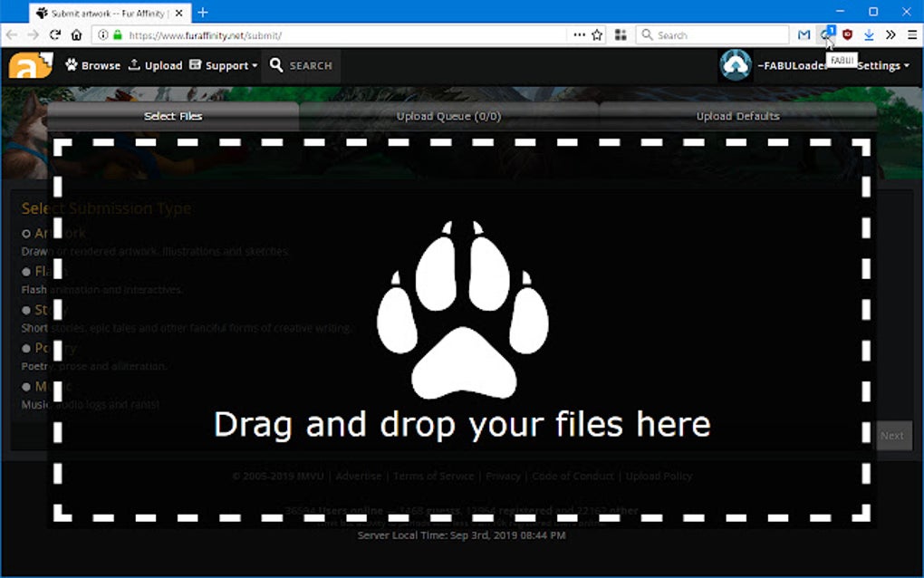Open the Code of Conduct link
The width and height of the screenshot is (924, 578).
(x=573, y=476)
